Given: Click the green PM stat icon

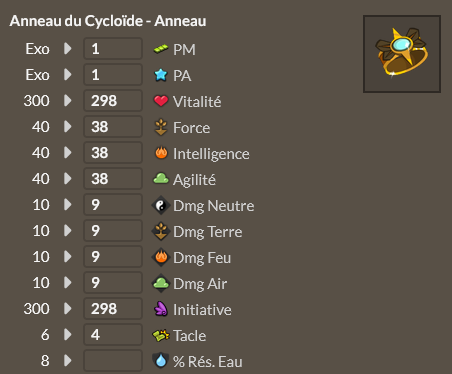Looking at the screenshot, I should pos(161,49).
